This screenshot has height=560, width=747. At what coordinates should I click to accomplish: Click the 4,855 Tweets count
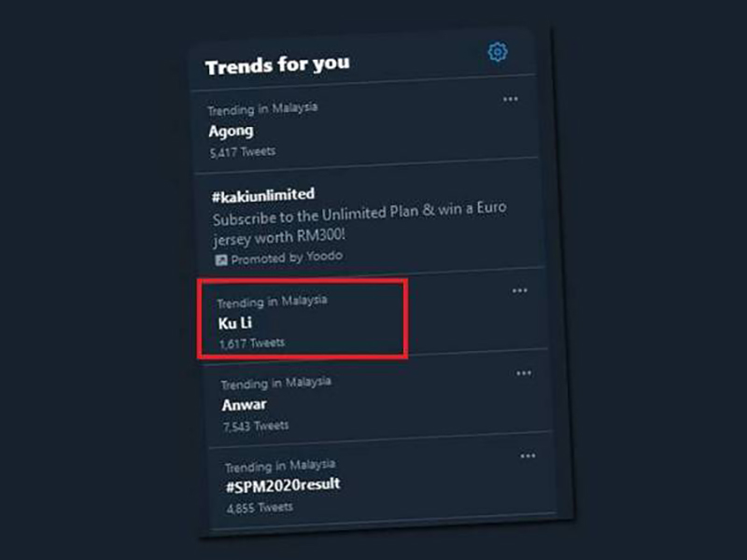(x=260, y=508)
